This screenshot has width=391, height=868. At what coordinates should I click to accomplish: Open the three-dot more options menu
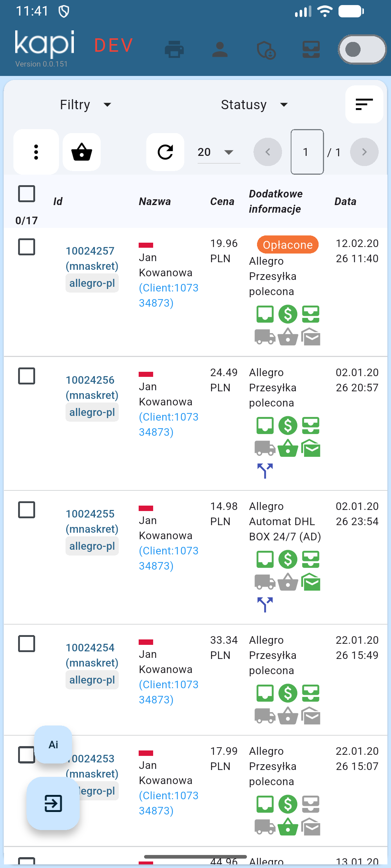(36, 152)
